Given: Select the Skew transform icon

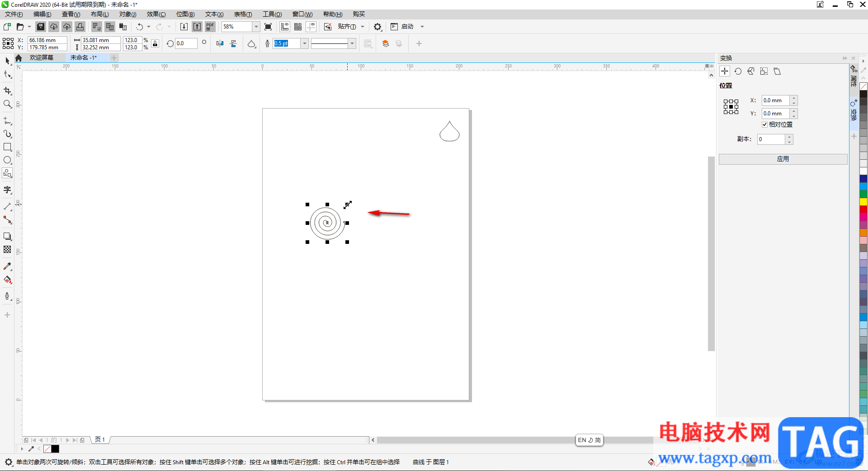Looking at the screenshot, I should [777, 71].
